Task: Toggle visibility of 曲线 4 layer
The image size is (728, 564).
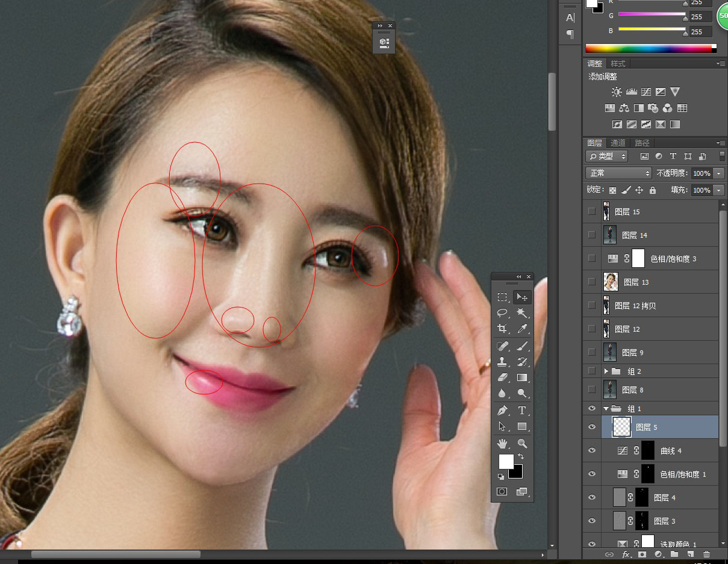Action: point(592,450)
